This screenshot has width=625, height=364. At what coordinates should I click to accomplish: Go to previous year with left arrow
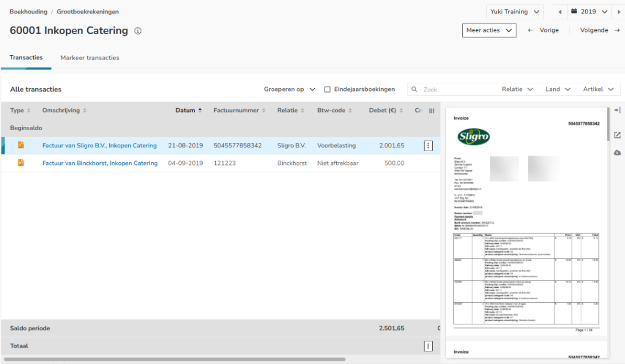coord(560,12)
